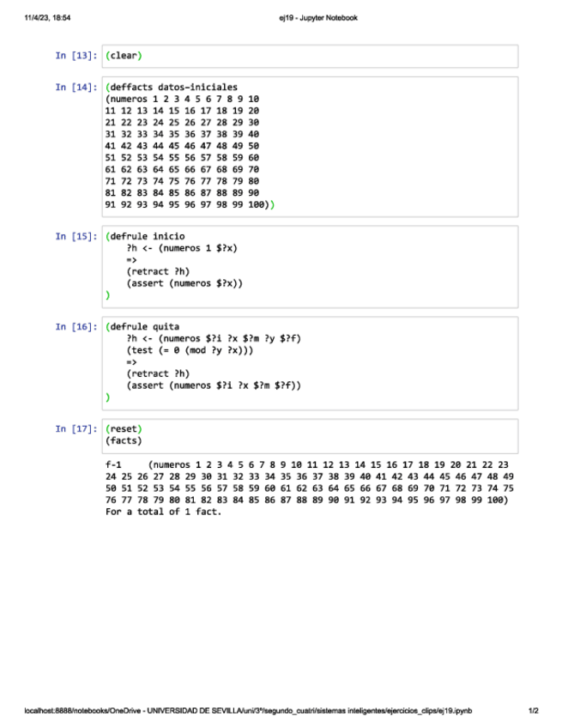Click the deffacts datos-iniciales code cell
This screenshot has width=562, height=728.
click(310, 147)
